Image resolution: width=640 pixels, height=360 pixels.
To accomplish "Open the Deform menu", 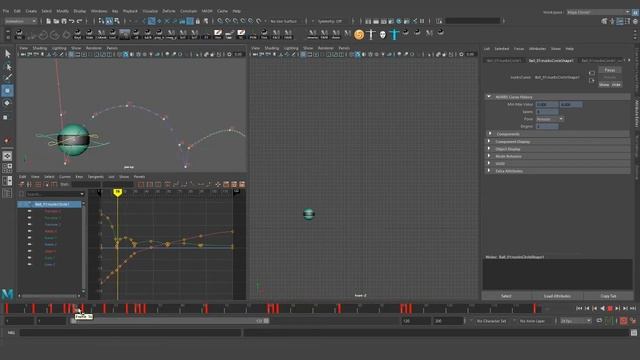I will (169, 11).
